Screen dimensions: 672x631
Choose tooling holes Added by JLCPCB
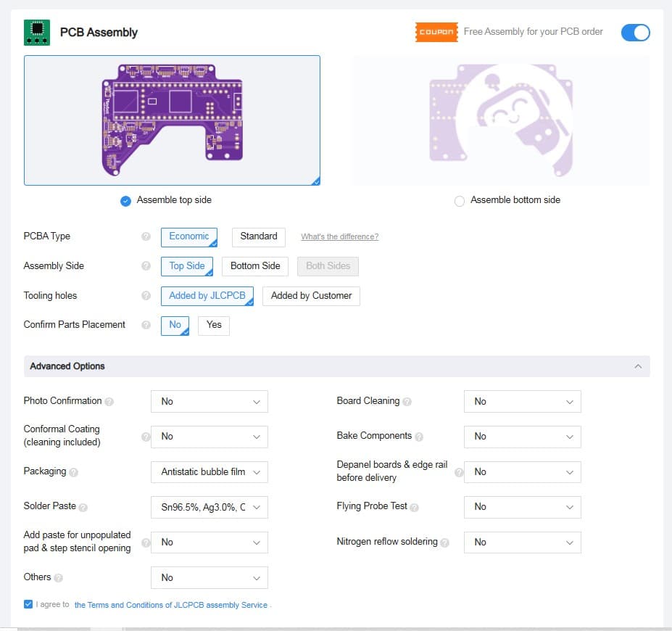click(207, 296)
